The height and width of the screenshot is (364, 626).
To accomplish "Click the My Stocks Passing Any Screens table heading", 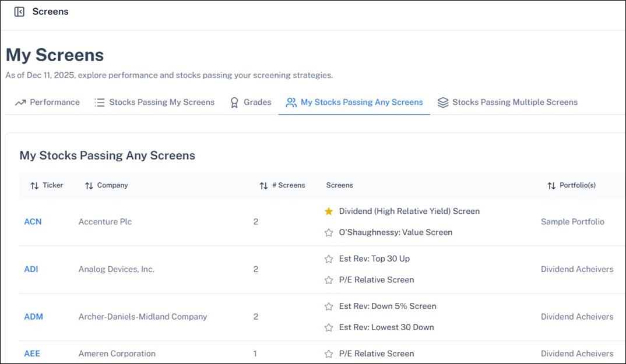I will click(x=107, y=156).
